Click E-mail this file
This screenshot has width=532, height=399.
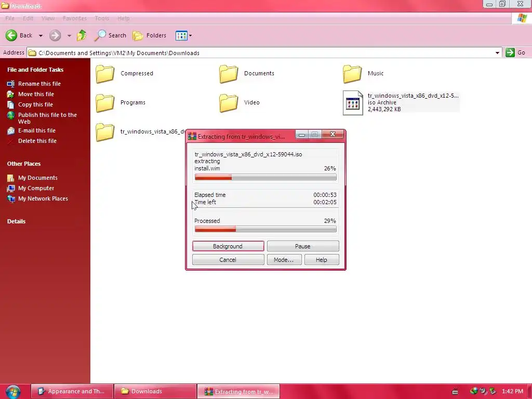click(x=37, y=130)
